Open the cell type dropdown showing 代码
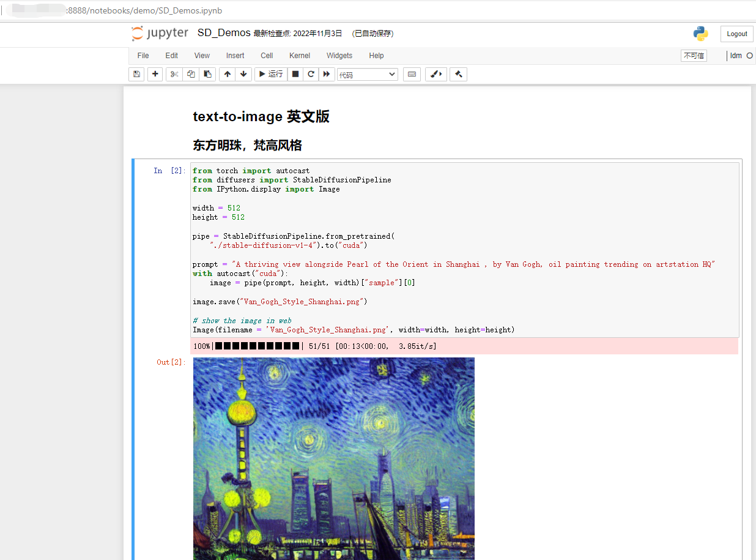756x560 pixels. pos(367,74)
